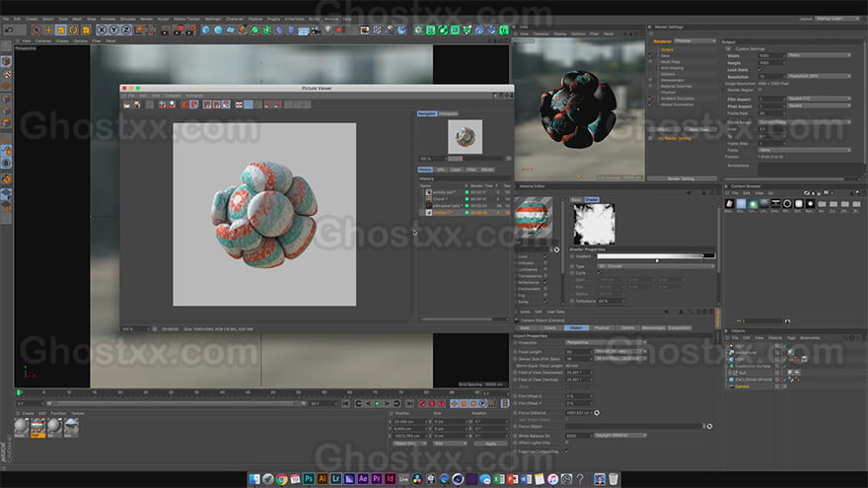The width and height of the screenshot is (868, 488).
Task: Toggle Export to Compositing checkbox
Action: click(x=566, y=452)
